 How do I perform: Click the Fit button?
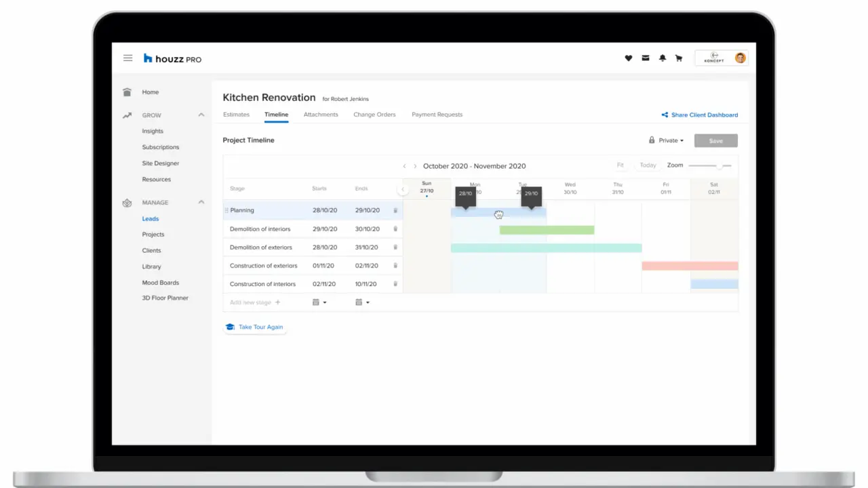coord(620,165)
